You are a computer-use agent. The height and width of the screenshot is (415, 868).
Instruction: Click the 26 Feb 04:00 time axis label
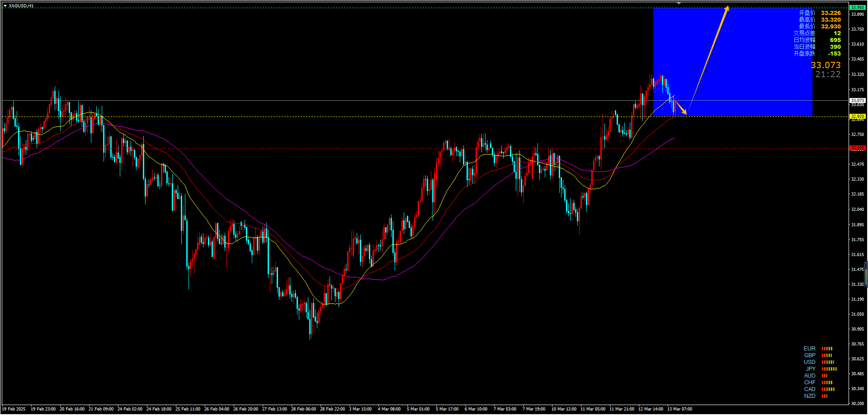click(x=217, y=409)
